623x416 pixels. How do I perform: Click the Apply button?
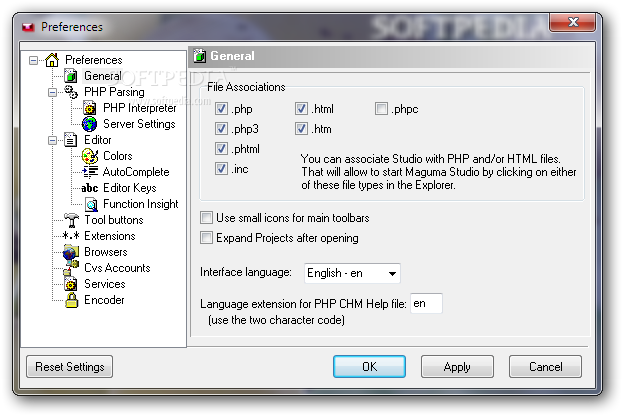[x=457, y=366]
